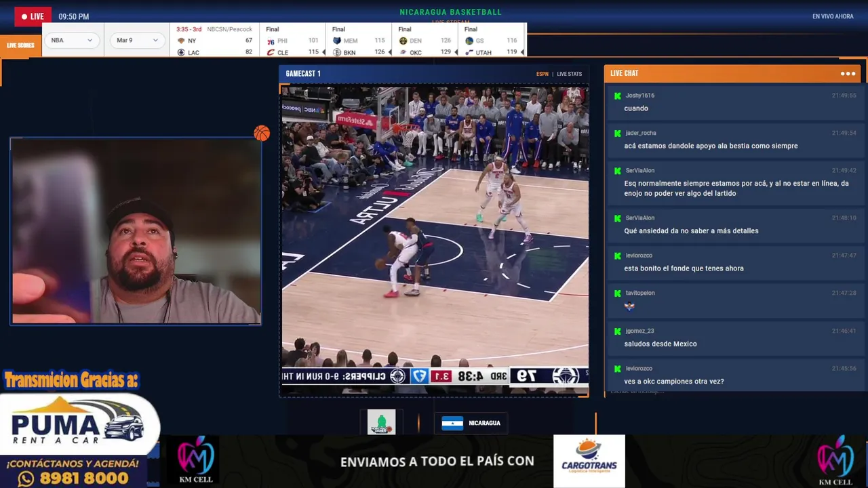Click the right KM Cell logo
The width and height of the screenshot is (868, 488).
point(835,461)
